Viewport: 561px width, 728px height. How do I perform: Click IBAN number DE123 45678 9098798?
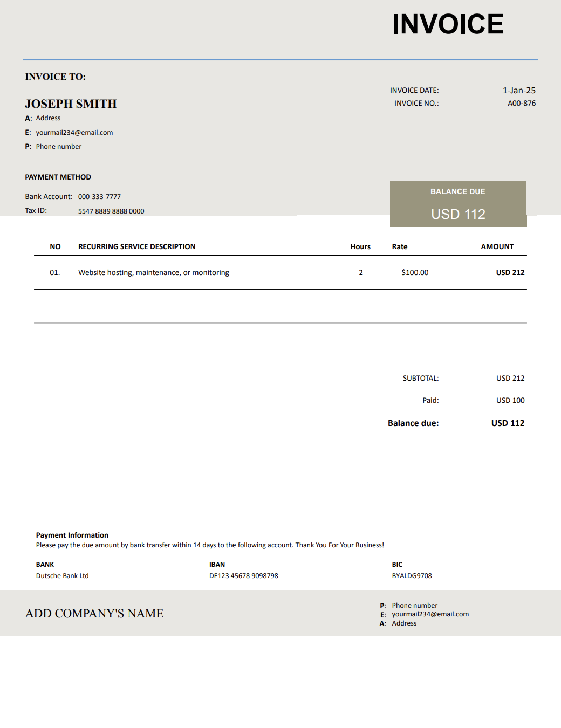coord(244,576)
